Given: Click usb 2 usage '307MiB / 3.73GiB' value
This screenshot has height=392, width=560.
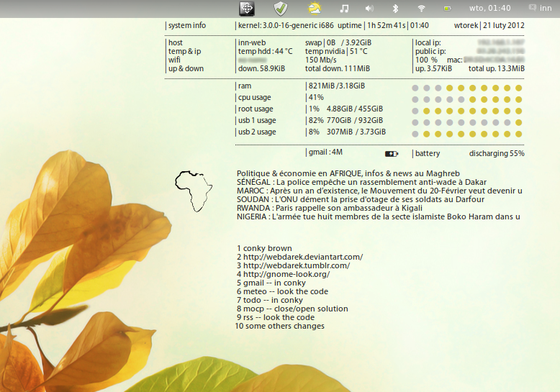Looking at the screenshot, I should [356, 132].
